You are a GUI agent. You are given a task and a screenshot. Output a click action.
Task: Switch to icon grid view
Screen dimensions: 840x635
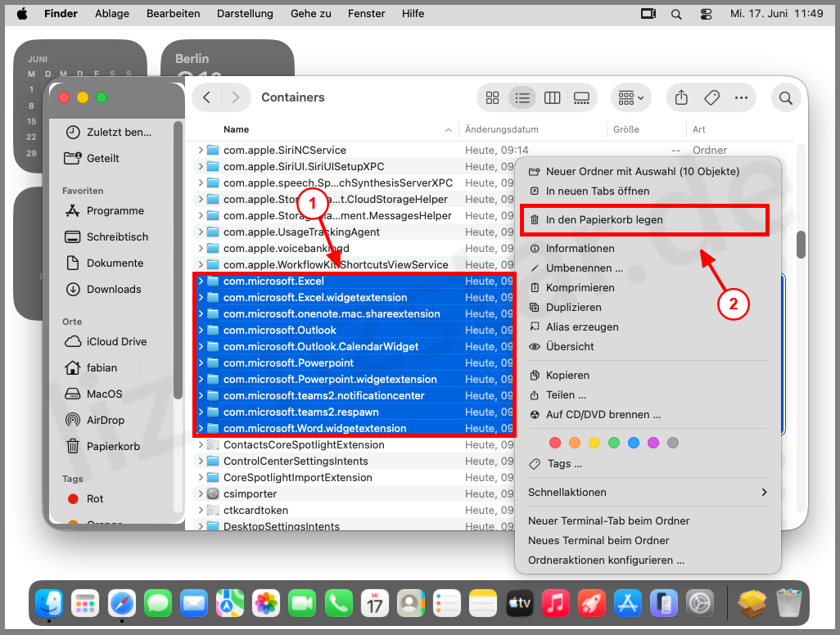click(x=492, y=98)
